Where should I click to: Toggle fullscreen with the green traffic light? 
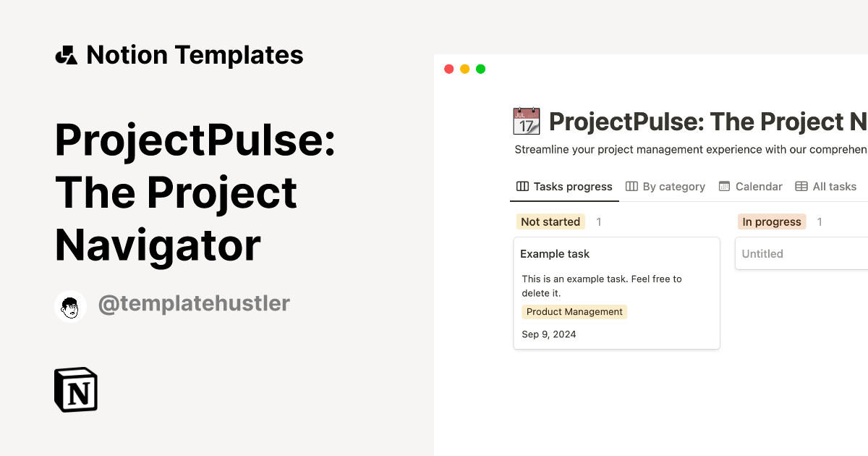pyautogui.click(x=480, y=68)
